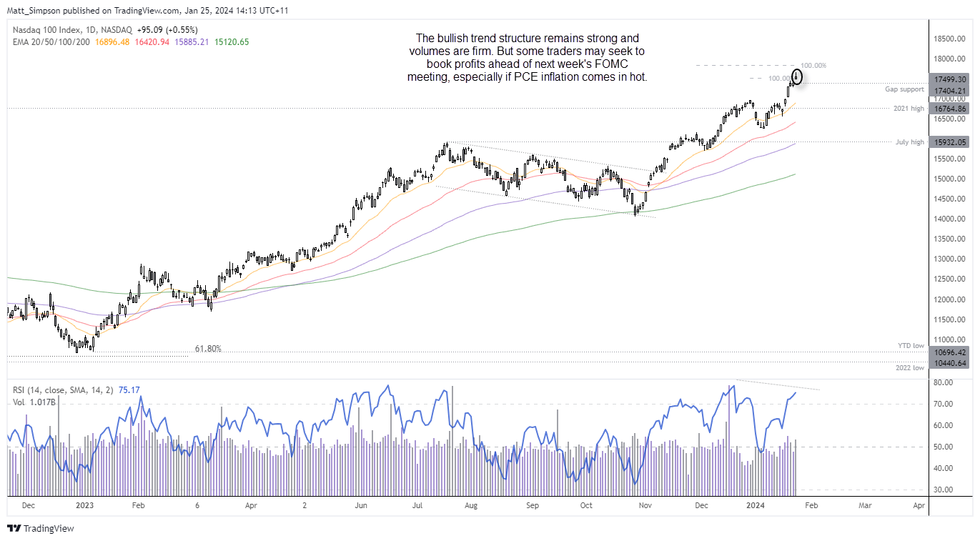Click the Aug label on the time axis
980x541 pixels.
coord(470,505)
